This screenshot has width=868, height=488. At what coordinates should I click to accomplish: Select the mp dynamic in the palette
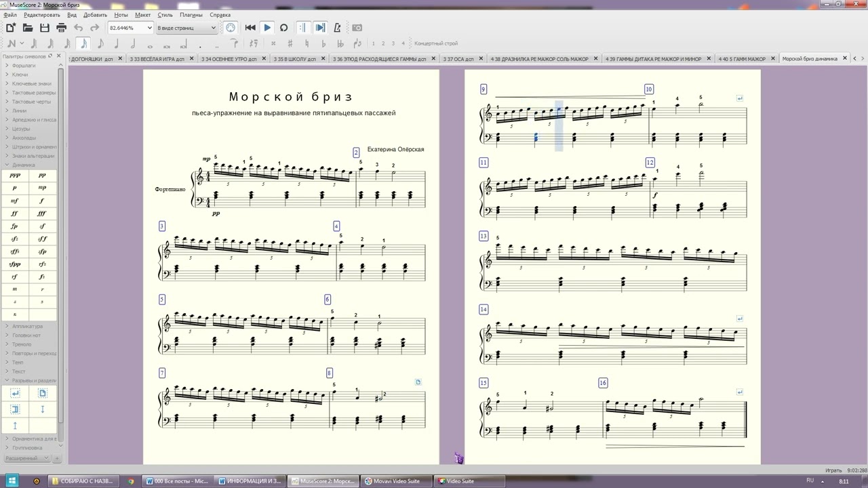point(42,187)
